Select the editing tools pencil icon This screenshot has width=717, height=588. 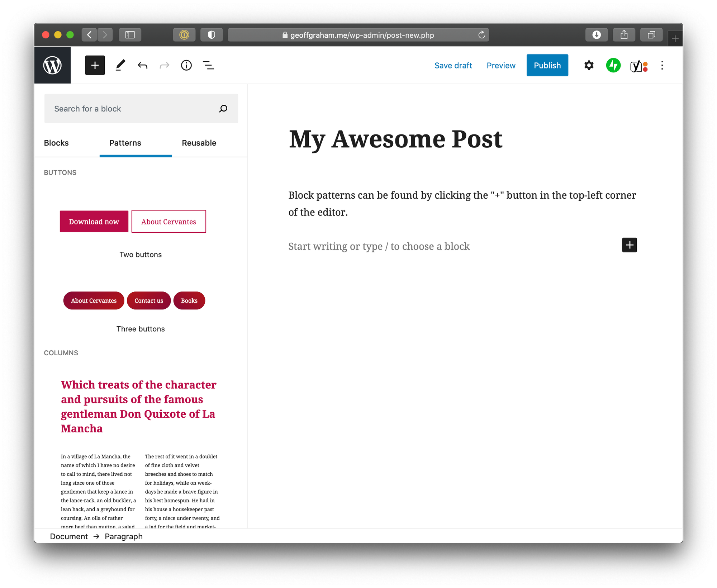coord(120,65)
